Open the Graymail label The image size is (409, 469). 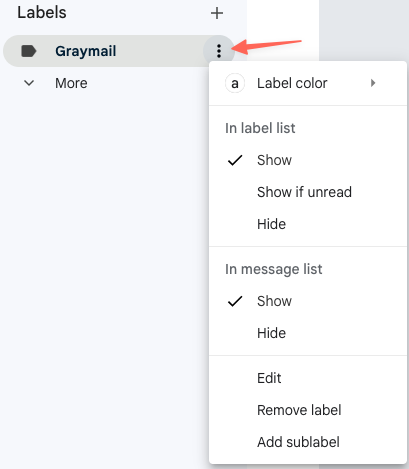[x=86, y=51]
